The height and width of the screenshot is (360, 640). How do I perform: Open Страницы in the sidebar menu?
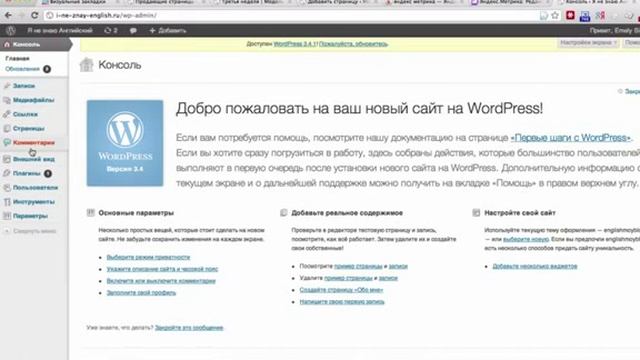tap(29, 129)
